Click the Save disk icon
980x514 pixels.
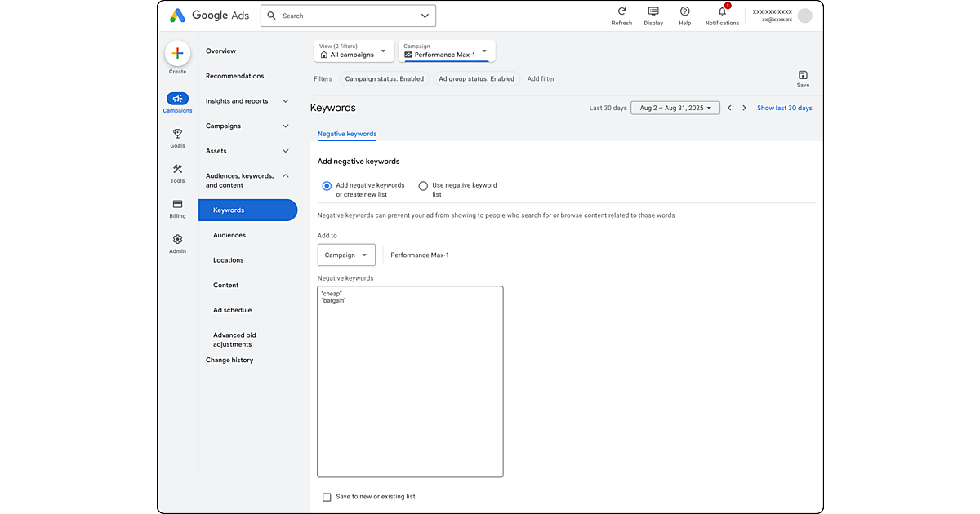803,75
